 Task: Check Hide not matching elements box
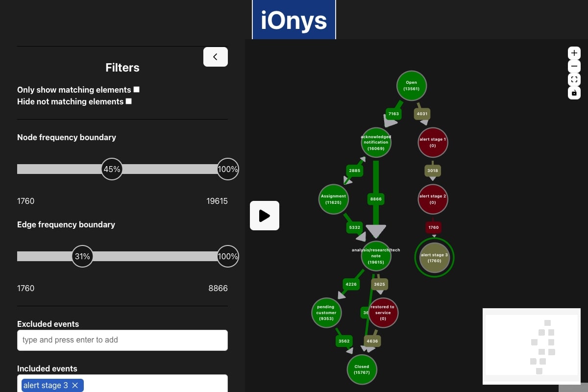(x=129, y=101)
